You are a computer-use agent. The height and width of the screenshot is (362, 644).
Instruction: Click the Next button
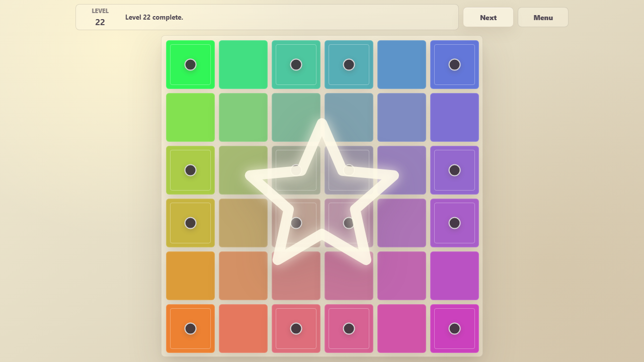coord(488,17)
